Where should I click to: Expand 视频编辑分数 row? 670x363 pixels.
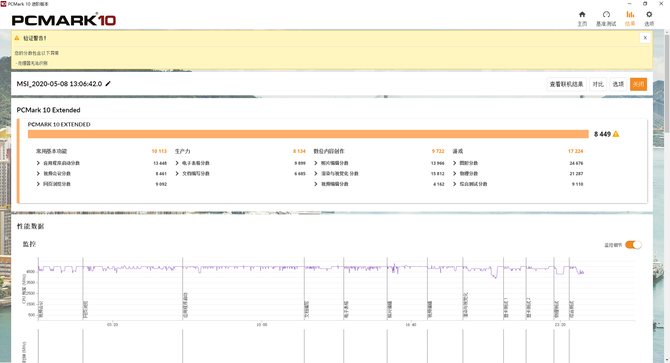click(x=316, y=184)
